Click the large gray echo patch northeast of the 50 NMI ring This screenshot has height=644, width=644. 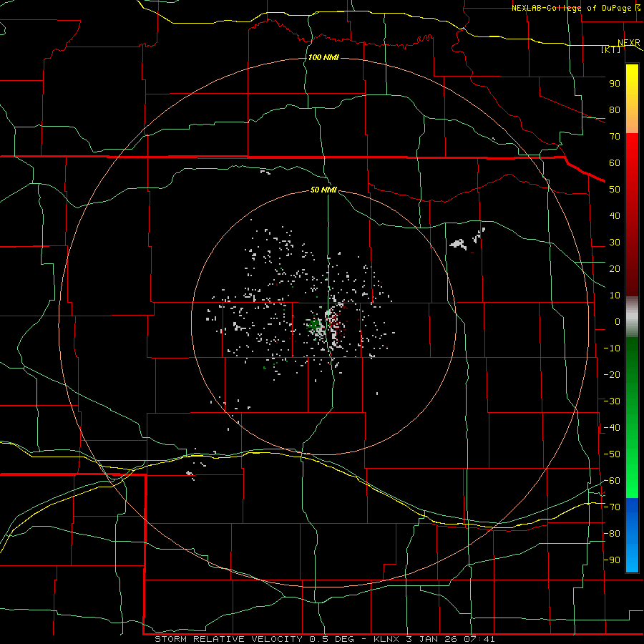[x=459, y=245]
